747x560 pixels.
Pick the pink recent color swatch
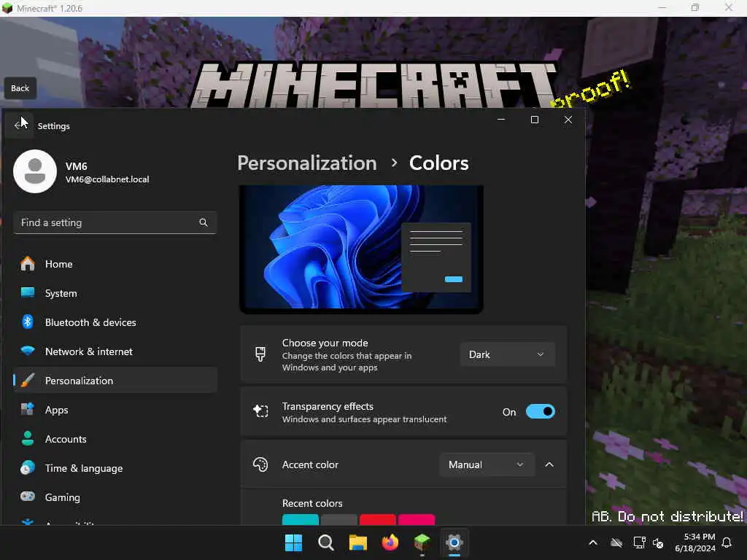[x=417, y=519]
